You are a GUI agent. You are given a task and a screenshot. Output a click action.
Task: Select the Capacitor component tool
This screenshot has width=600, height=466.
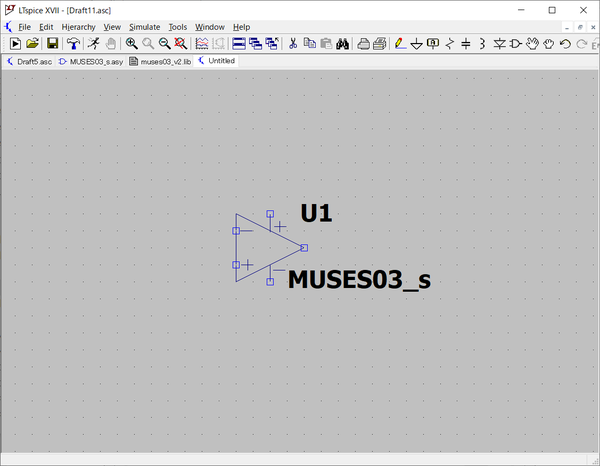(466, 44)
